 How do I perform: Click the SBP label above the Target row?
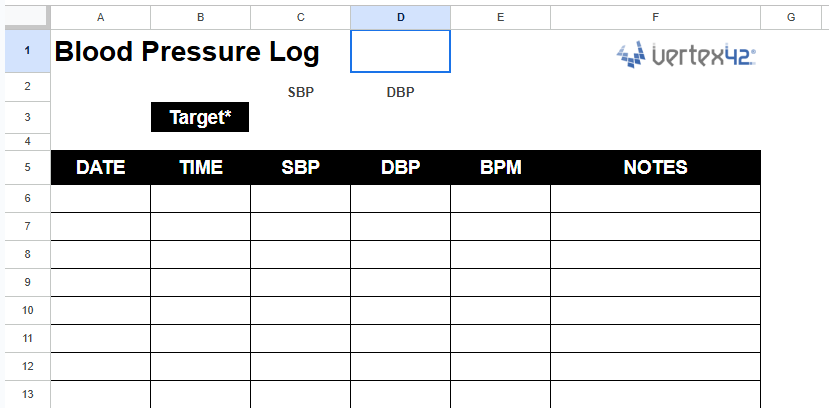300,92
